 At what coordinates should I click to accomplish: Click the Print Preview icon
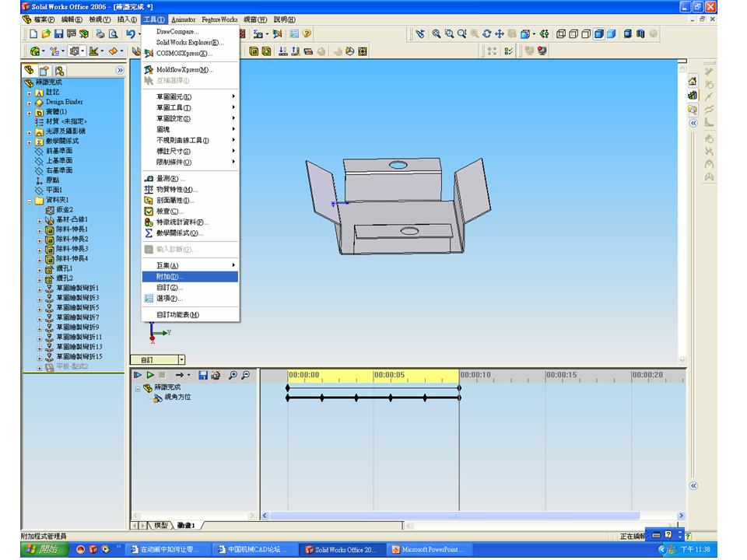tap(113, 33)
